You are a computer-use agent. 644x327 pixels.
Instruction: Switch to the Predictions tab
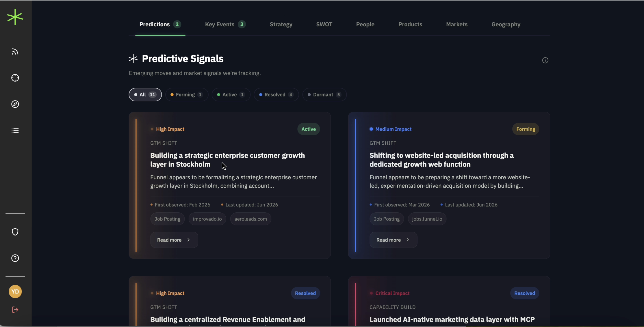point(160,25)
